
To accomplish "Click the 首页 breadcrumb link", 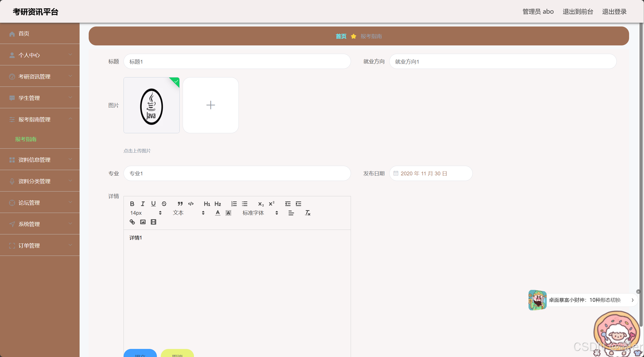I will coord(341,36).
